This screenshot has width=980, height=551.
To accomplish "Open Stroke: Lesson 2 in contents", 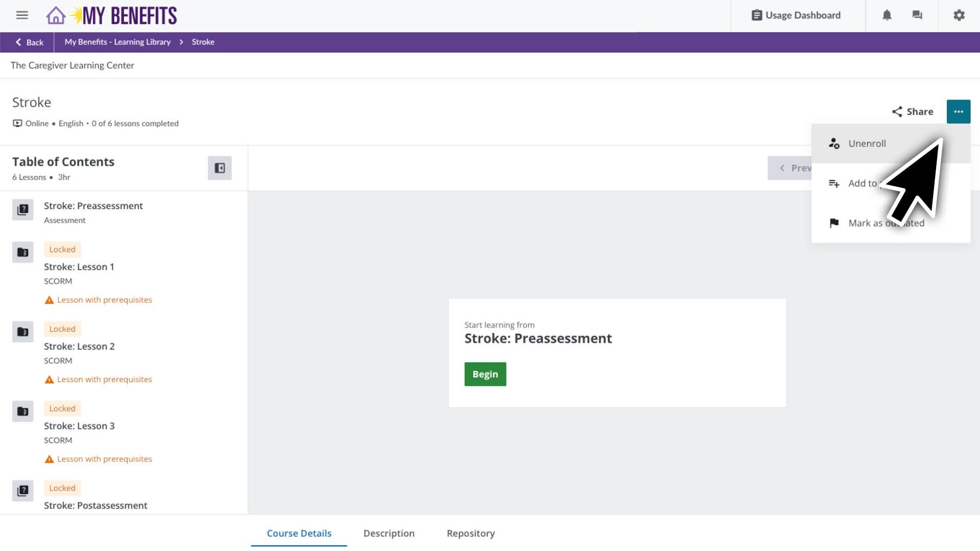I will tap(79, 346).
